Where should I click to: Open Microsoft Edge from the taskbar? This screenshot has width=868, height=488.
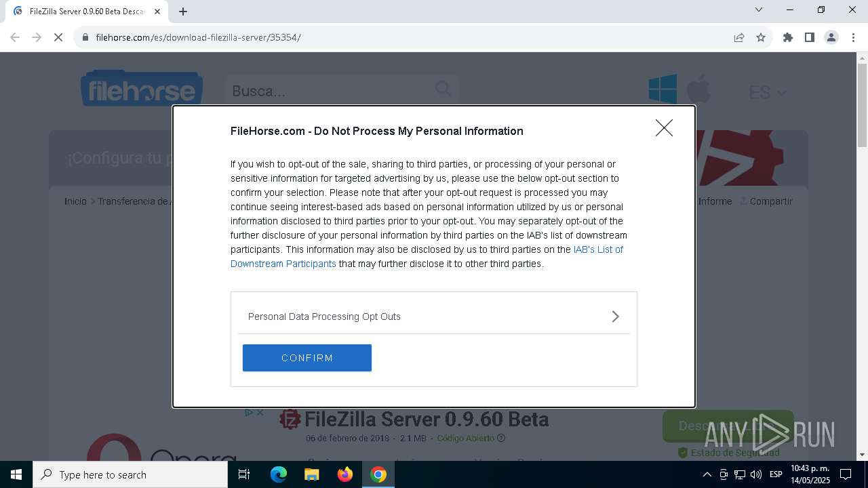tap(279, 474)
